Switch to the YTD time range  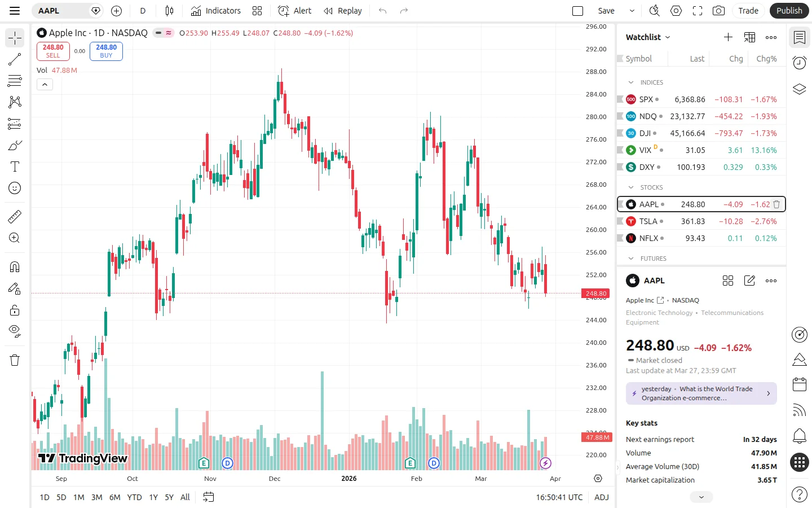(x=134, y=497)
